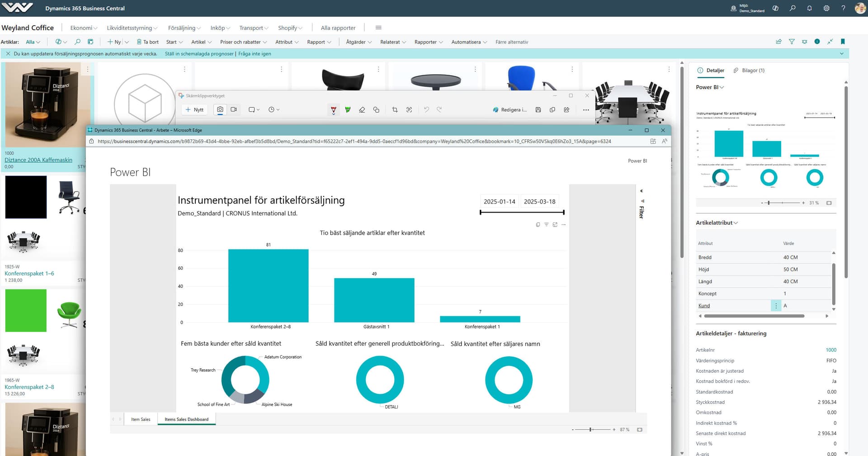Adjust the zoom slider at 87 %
Viewport: 868px width, 456px height.
[x=590, y=429]
